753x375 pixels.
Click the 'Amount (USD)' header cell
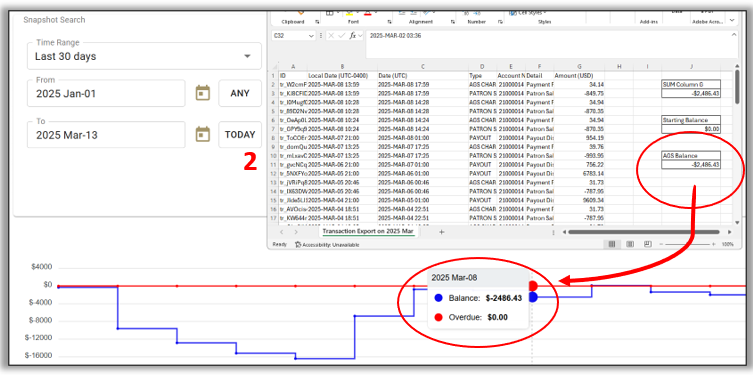(x=579, y=75)
